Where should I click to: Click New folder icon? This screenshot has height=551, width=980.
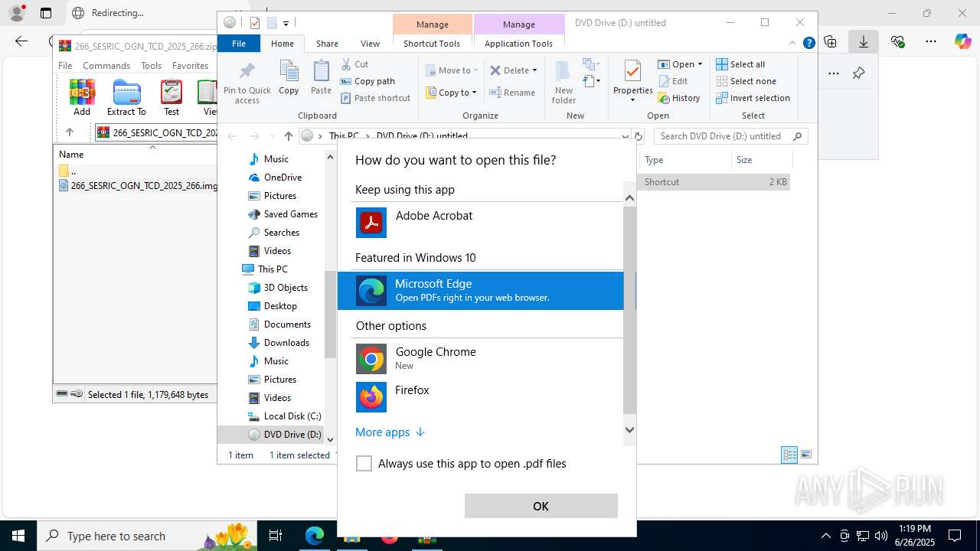563,83
